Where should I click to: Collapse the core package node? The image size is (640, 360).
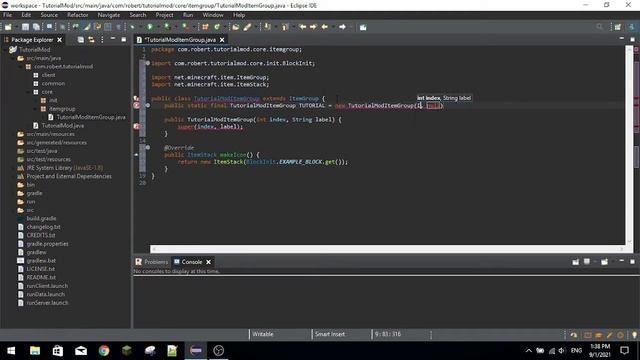point(29,92)
